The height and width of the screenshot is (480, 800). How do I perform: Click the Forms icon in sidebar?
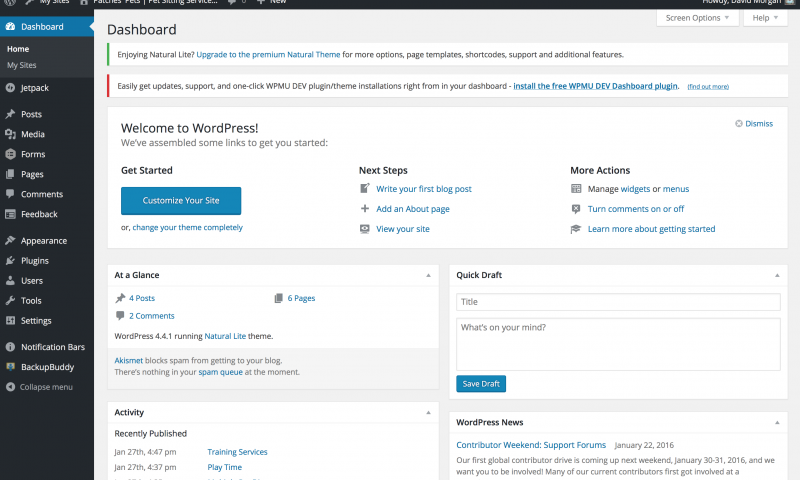pyautogui.click(x=10, y=154)
